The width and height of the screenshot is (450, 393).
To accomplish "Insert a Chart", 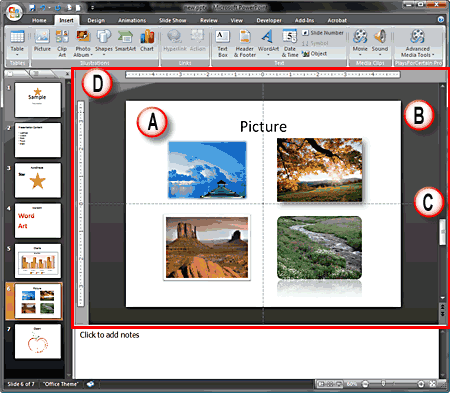I will click(147, 41).
